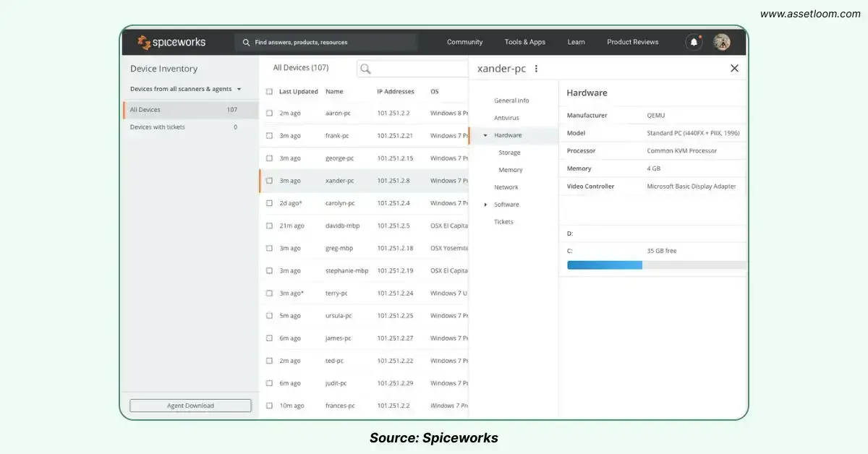Check the box for stephanie-mbp
This screenshot has height=454, width=868.
coord(269,270)
